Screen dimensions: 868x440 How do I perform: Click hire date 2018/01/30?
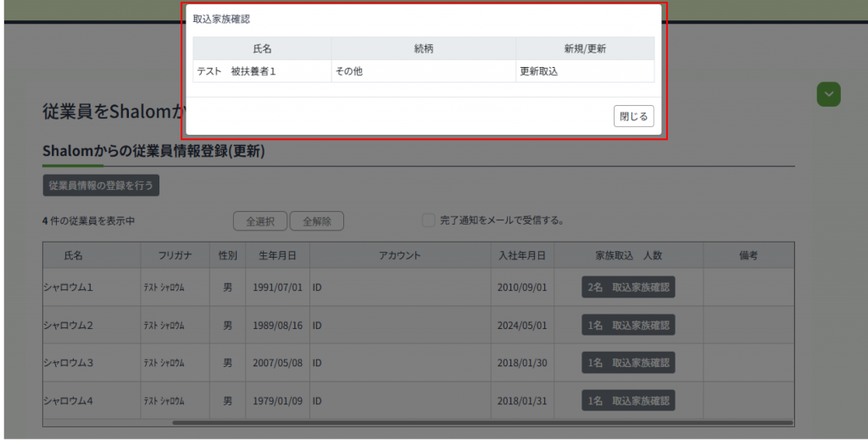point(522,363)
